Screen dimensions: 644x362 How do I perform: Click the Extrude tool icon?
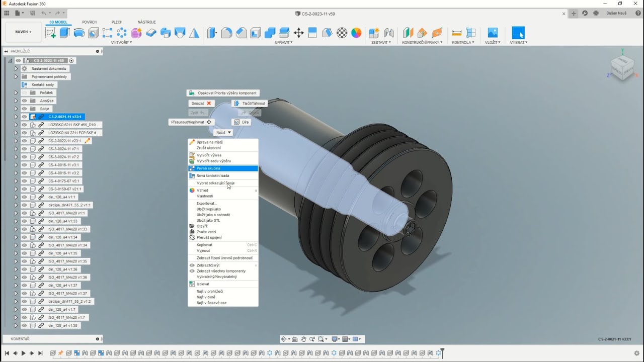pyautogui.click(x=64, y=33)
